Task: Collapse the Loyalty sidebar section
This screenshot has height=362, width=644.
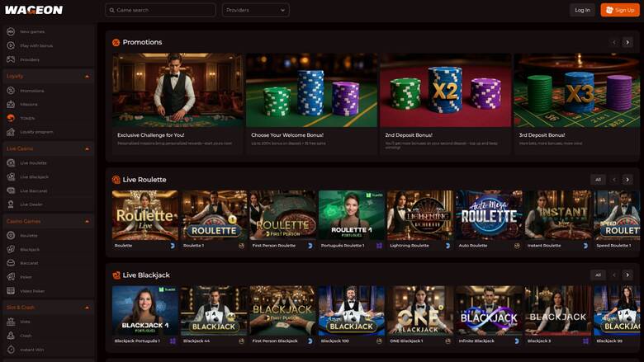Action: (87, 76)
